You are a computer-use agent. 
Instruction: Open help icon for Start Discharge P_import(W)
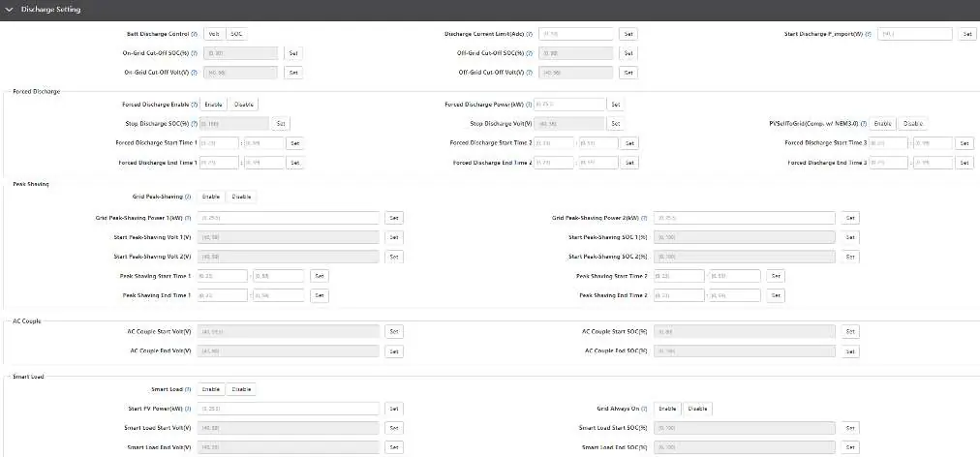870,35
